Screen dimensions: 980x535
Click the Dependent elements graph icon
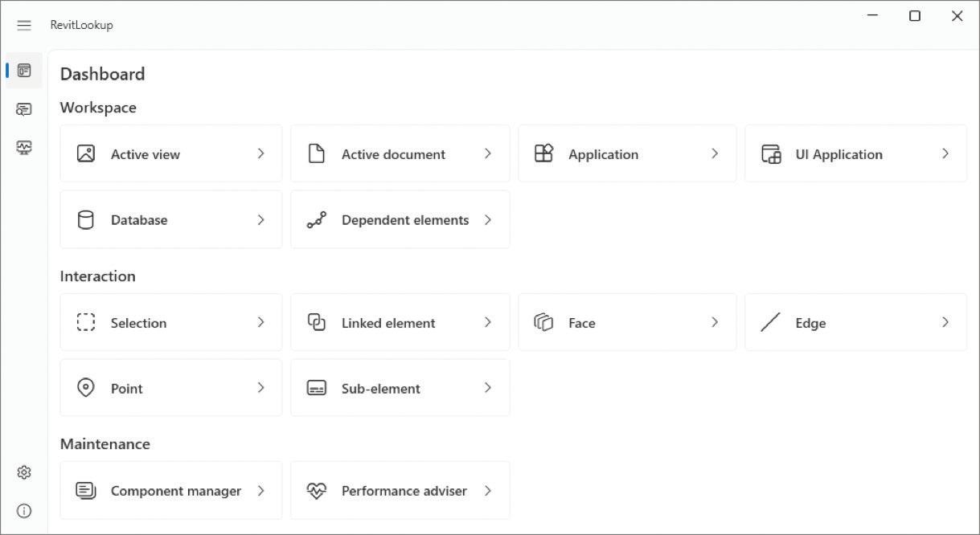317,220
